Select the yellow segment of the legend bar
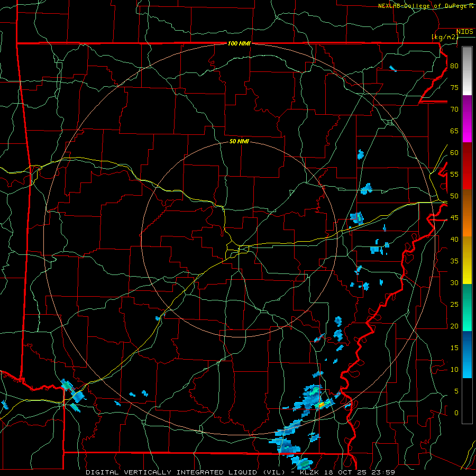Viewport: 476px width, 476px height. point(467,260)
